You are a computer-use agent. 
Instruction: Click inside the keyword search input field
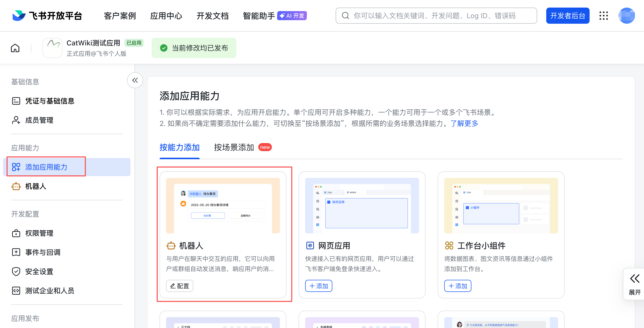(x=428, y=16)
